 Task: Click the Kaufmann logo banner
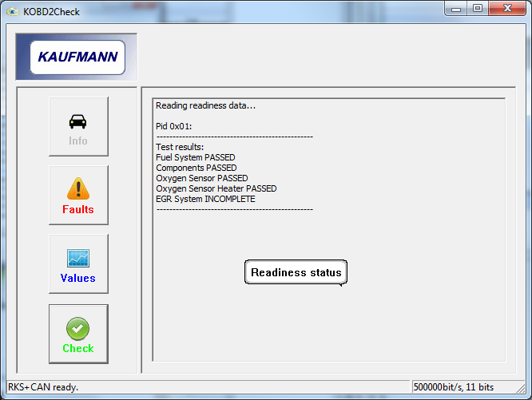click(77, 57)
